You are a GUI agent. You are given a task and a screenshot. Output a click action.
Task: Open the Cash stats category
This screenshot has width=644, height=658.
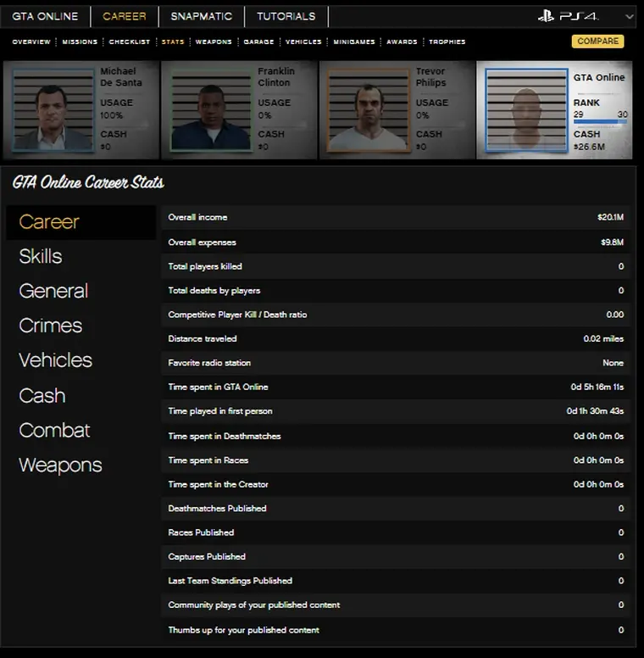coord(42,395)
